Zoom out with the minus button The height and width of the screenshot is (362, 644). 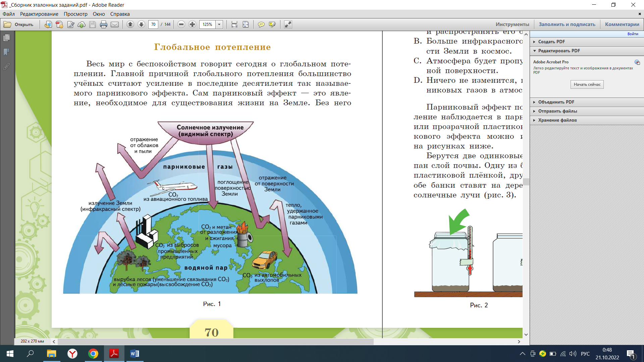[181, 24]
